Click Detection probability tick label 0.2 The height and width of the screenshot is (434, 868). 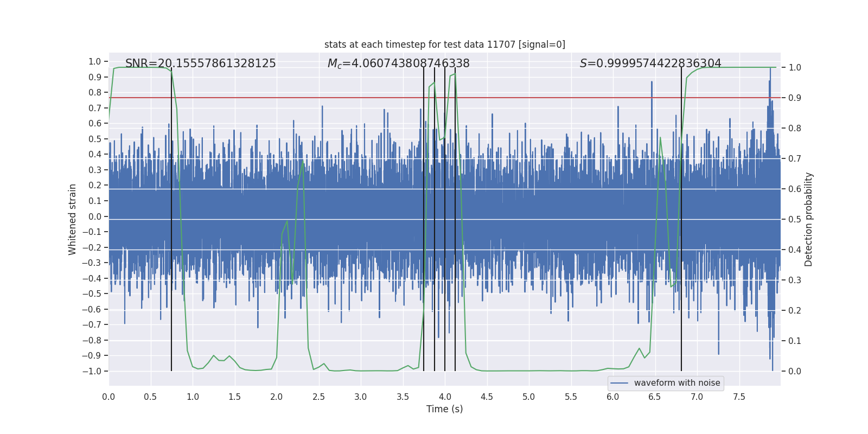coord(795,311)
